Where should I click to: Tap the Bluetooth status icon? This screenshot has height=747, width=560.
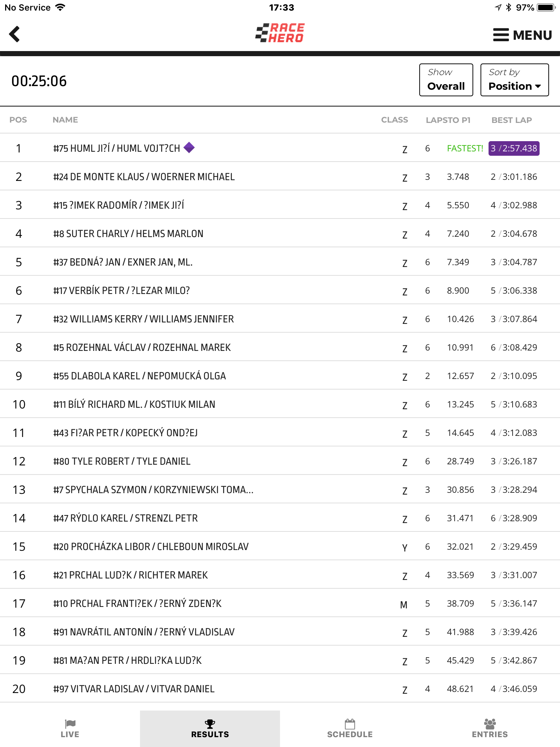click(509, 7)
